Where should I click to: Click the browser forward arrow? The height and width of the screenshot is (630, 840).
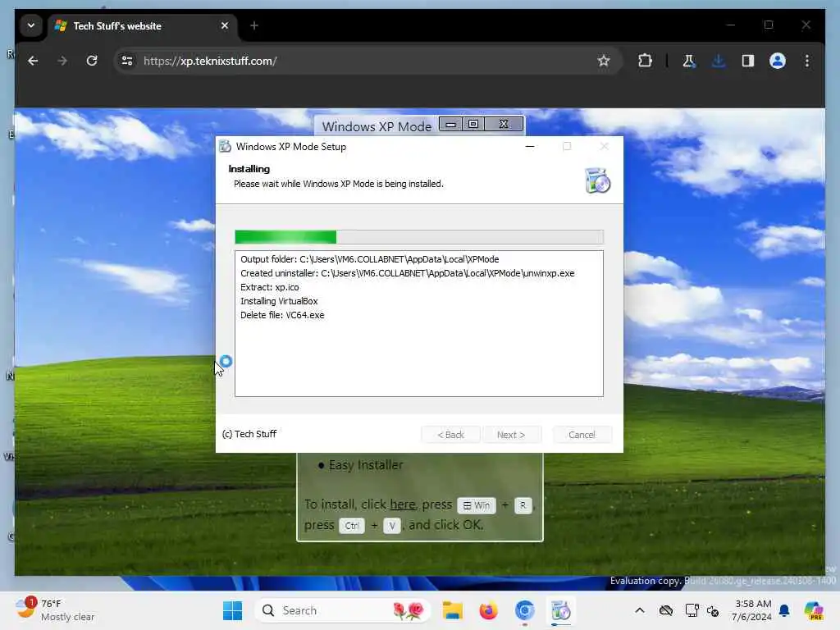(62, 61)
